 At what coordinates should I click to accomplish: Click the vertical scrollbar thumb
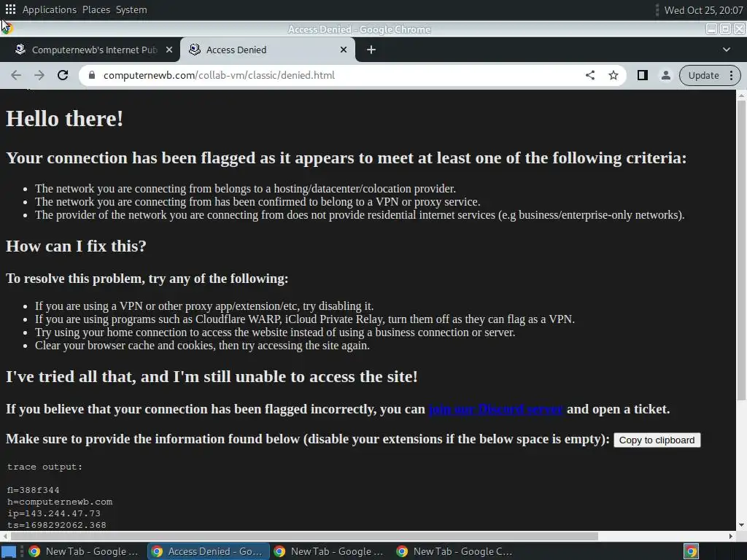click(x=741, y=250)
